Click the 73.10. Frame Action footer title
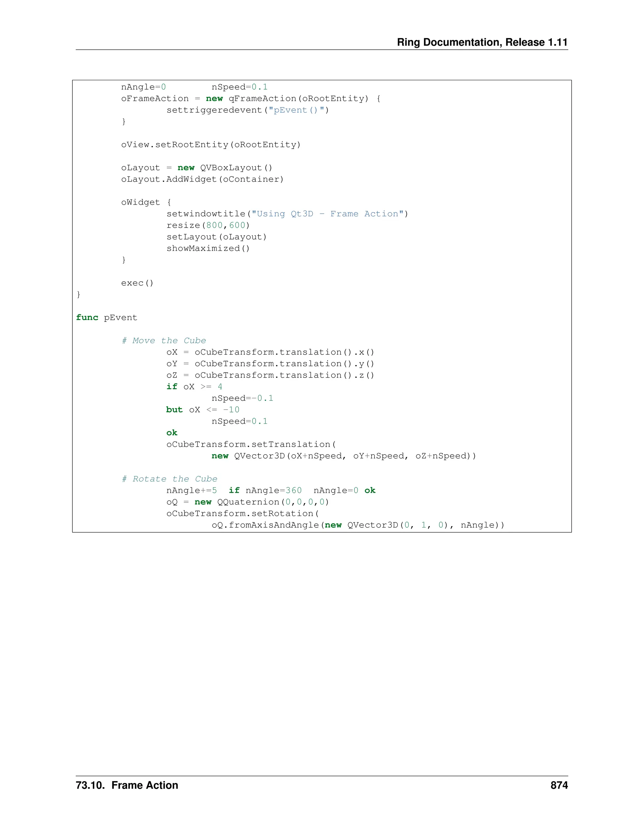 tap(127, 785)
